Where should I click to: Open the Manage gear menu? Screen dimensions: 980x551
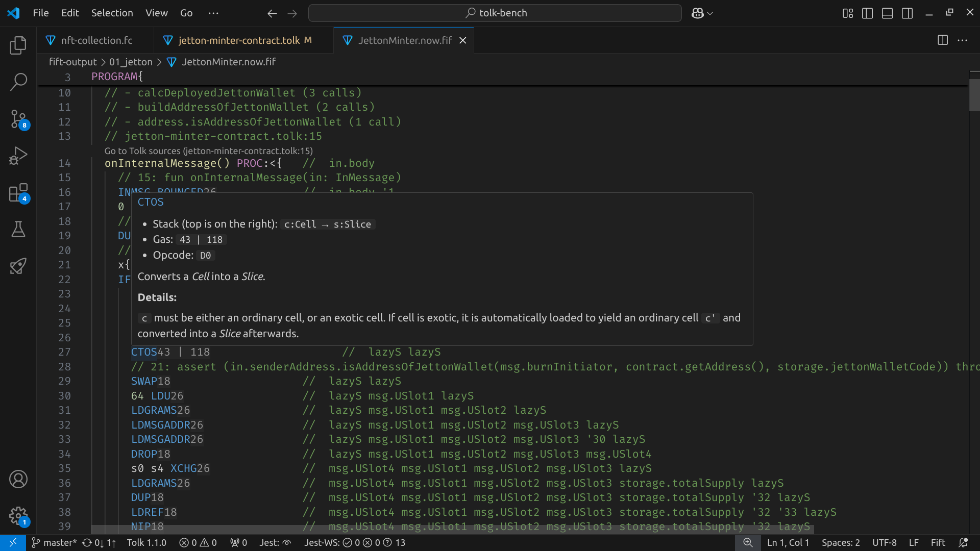[x=18, y=516]
